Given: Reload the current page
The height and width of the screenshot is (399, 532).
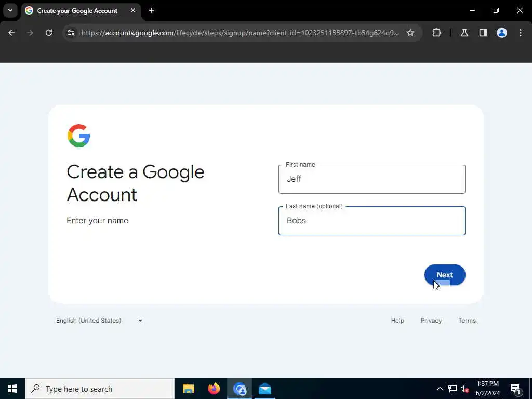Looking at the screenshot, I should 49,33.
